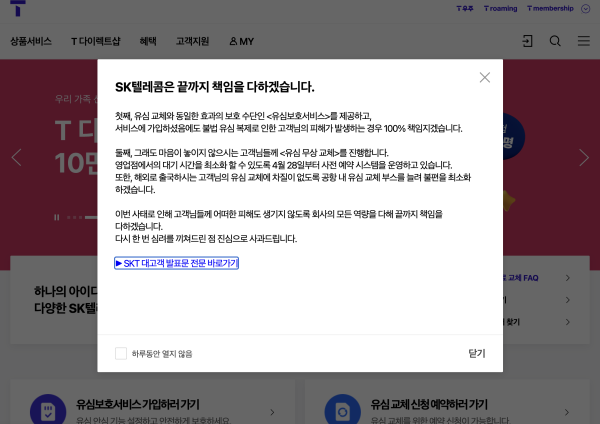The image size is (600, 424).
Task: Open T우주 top link
Action: [465, 8]
